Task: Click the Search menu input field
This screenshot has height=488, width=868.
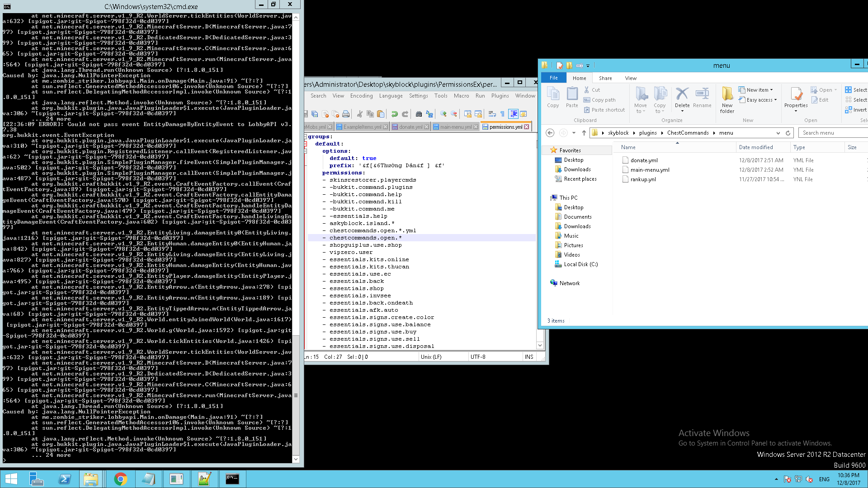Action: coord(833,133)
